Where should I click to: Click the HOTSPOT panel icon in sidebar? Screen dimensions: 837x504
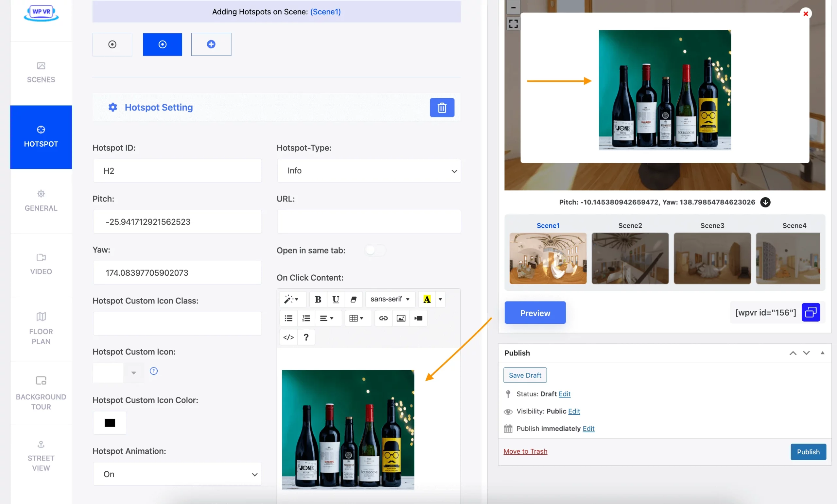pyautogui.click(x=41, y=130)
